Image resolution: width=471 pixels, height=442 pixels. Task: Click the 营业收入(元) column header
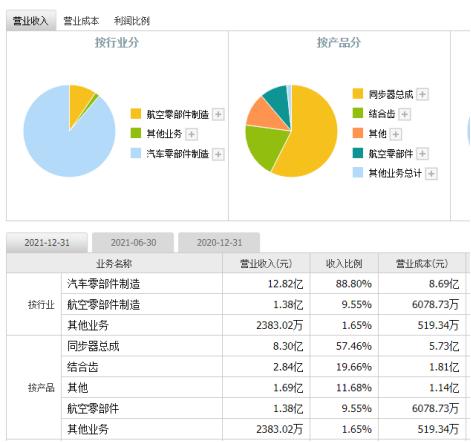click(266, 264)
